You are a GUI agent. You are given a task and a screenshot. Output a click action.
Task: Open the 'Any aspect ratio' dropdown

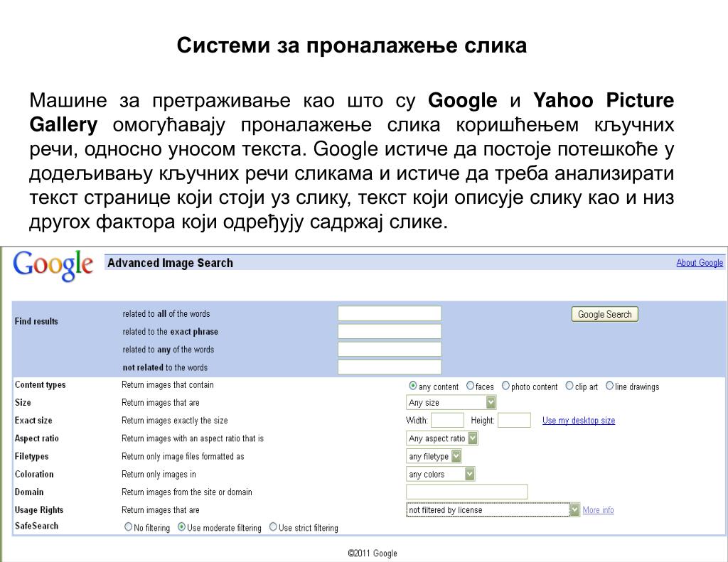coord(442,438)
